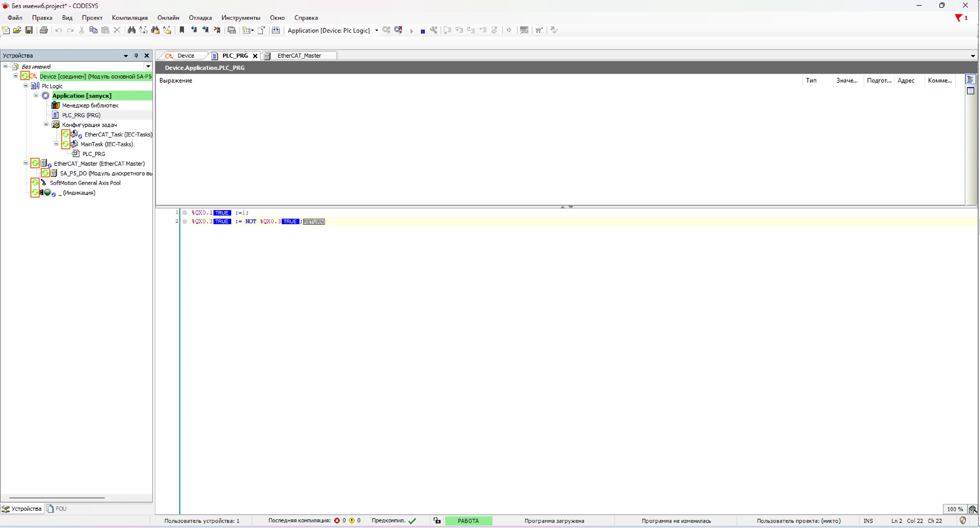Stop the application with the blue square icon
980x528 pixels.
point(423,31)
